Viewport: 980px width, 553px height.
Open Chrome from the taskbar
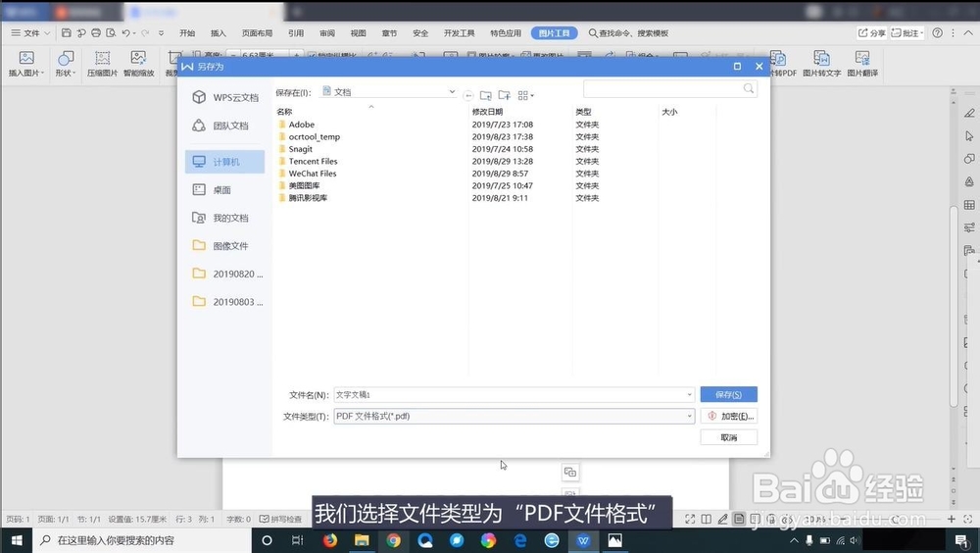393,540
